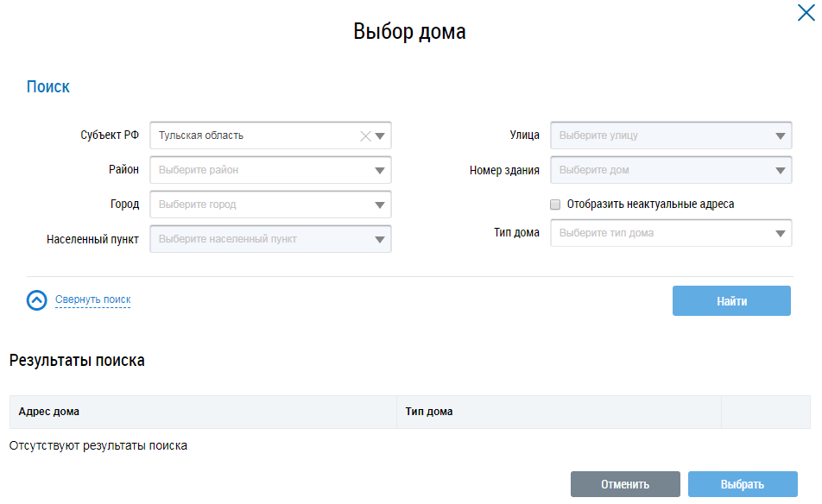
Task: Click the Свернуть поиск link
Action: coord(92,299)
